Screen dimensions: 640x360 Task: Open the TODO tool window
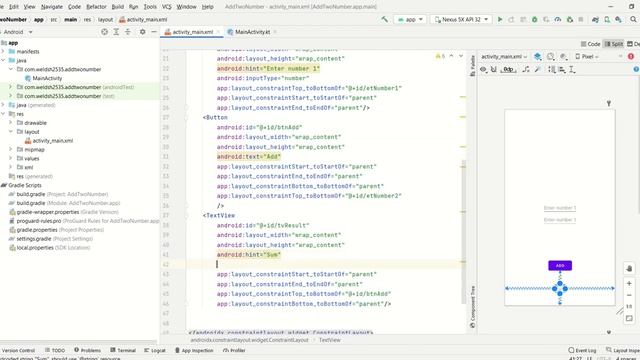[55, 350]
